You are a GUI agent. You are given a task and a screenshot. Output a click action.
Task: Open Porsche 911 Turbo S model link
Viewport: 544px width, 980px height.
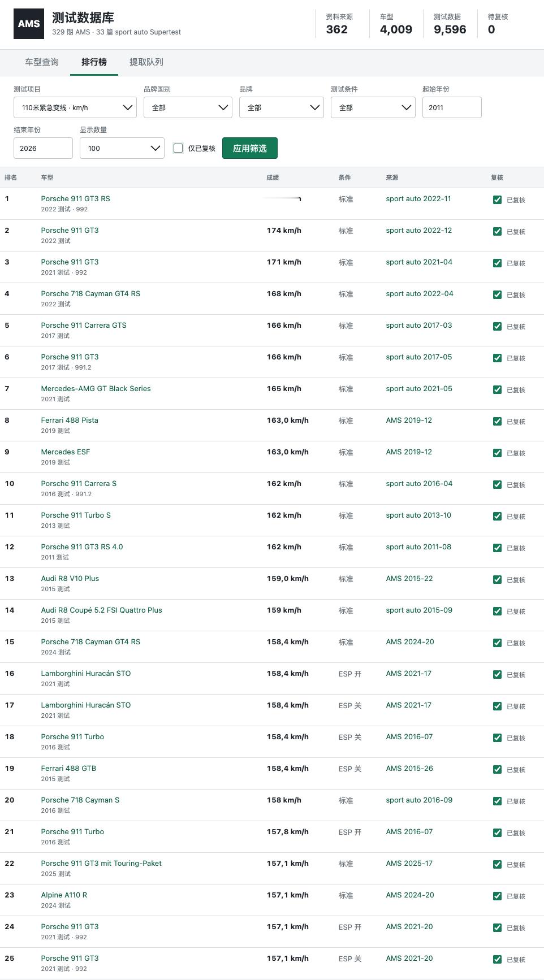pos(76,515)
